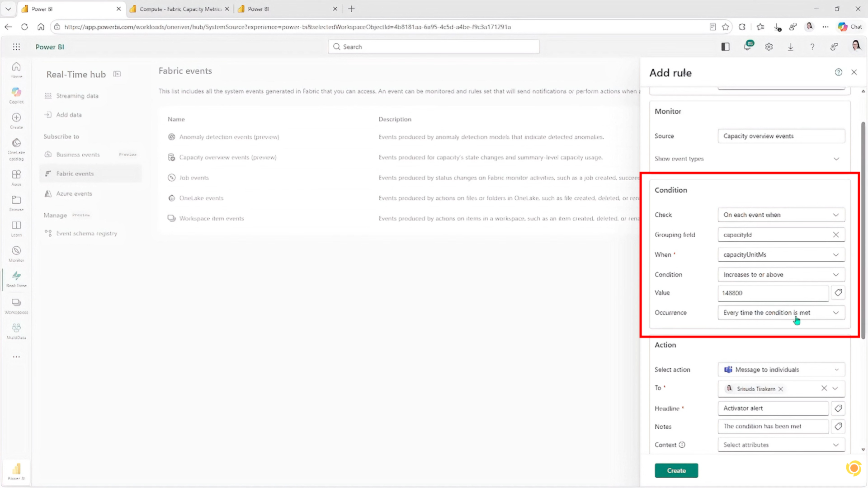Image resolution: width=868 pixels, height=488 pixels.
Task: Show more options ellipsis in left rail
Action: pos(16,357)
